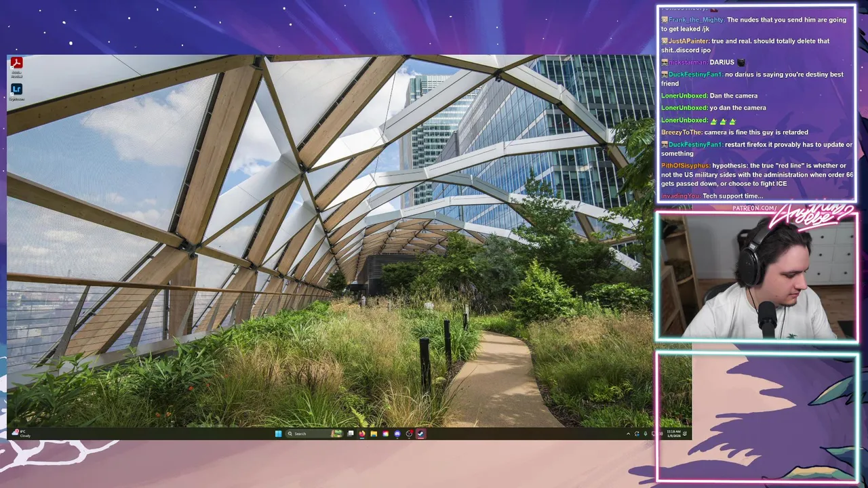Click username PithOfSisyphus in chat
Image resolution: width=868 pixels, height=488 pixels.
[x=686, y=166]
